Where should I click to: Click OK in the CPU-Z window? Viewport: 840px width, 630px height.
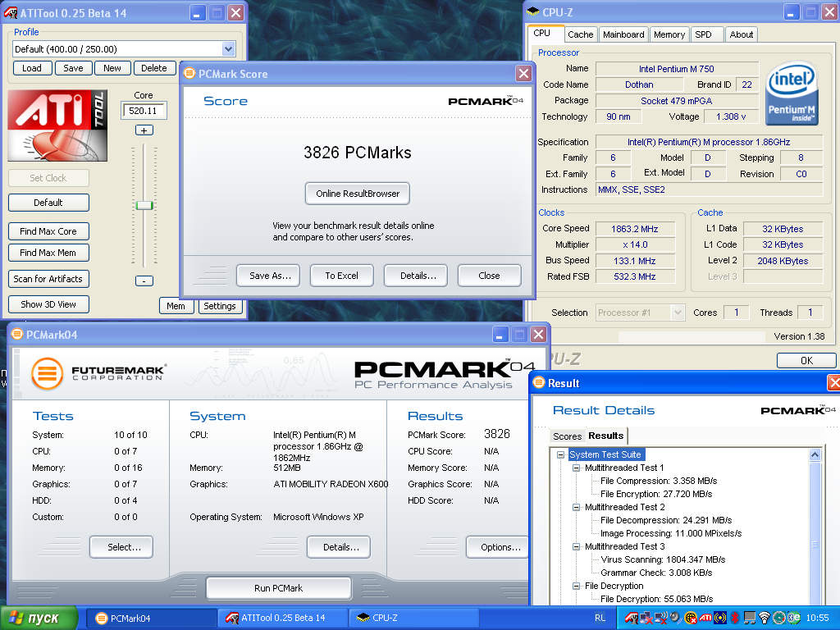(806, 361)
